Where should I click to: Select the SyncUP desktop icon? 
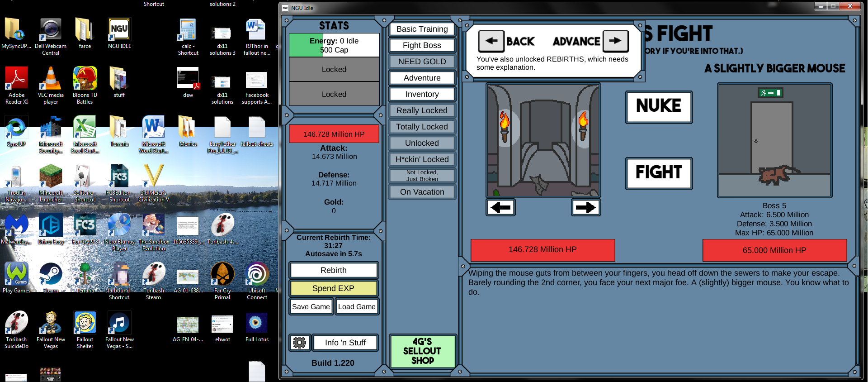(16, 131)
